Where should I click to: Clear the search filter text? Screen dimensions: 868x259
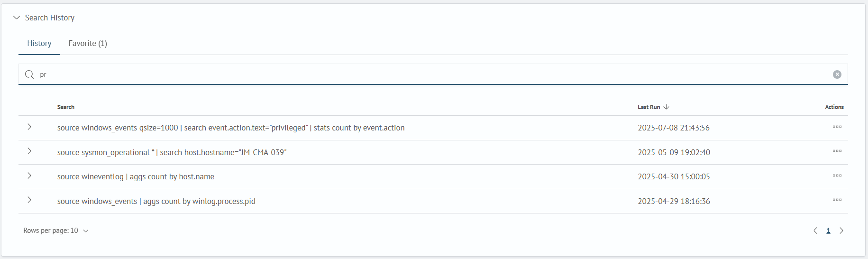coord(837,74)
